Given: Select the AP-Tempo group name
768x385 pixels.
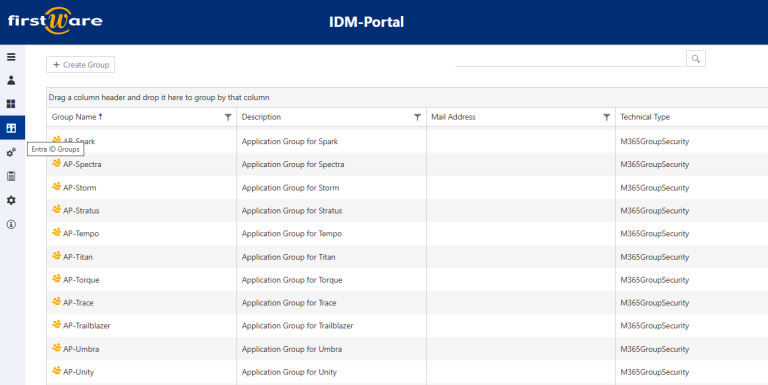Looking at the screenshot, I should (x=81, y=234).
